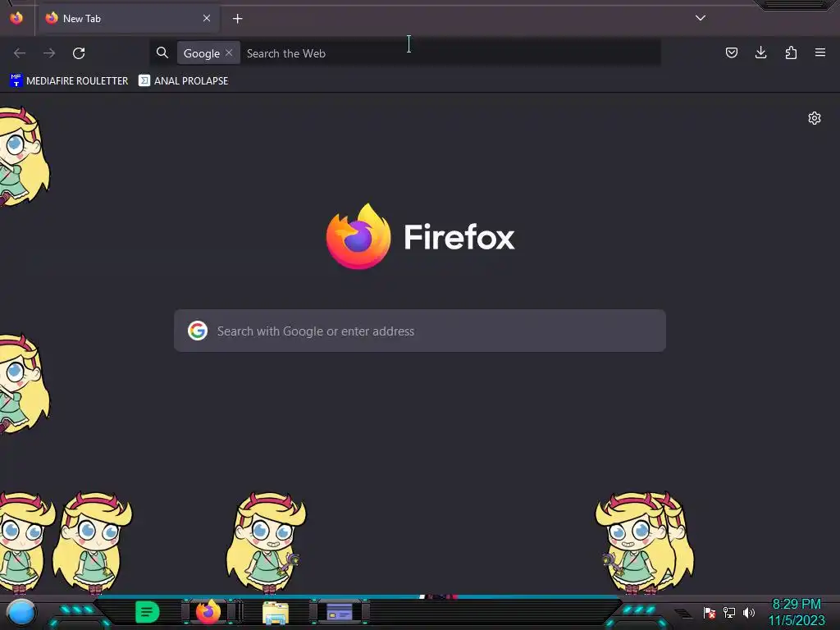Go forward with the forward arrow
The image size is (840, 630).
[x=49, y=53]
